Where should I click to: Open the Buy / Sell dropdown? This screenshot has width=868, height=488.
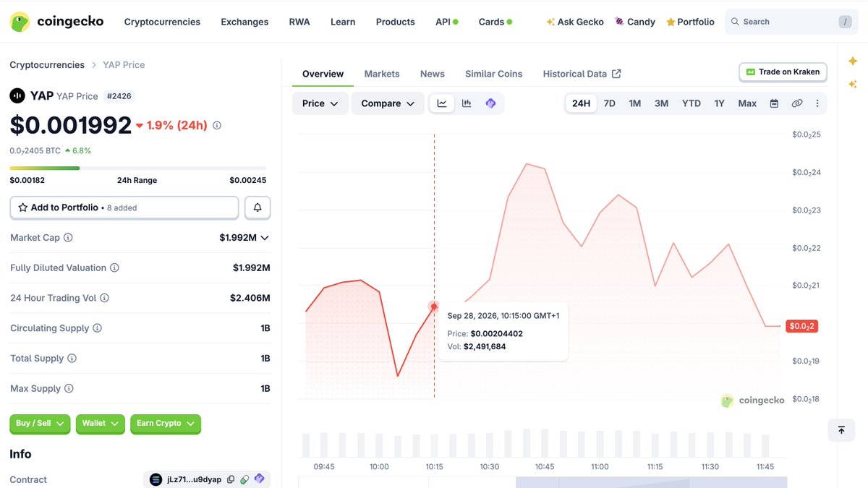pyautogui.click(x=40, y=424)
